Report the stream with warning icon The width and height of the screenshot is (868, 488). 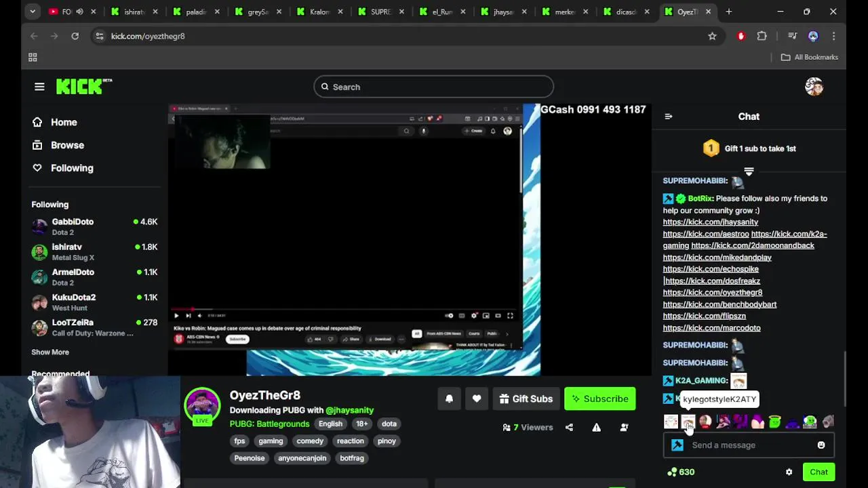(x=596, y=427)
